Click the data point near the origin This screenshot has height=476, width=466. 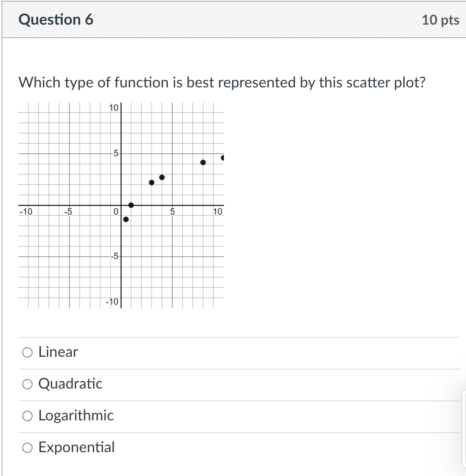pos(131,205)
